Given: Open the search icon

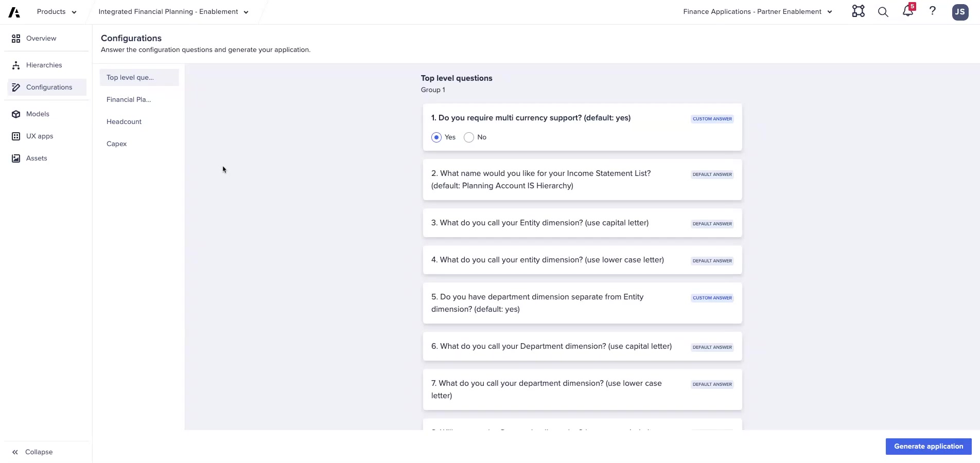Looking at the screenshot, I should (882, 11).
